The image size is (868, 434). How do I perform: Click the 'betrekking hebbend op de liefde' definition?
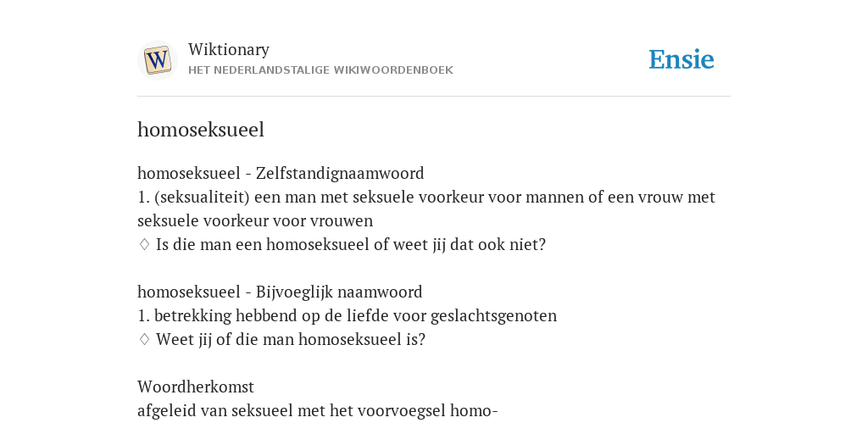click(x=347, y=315)
